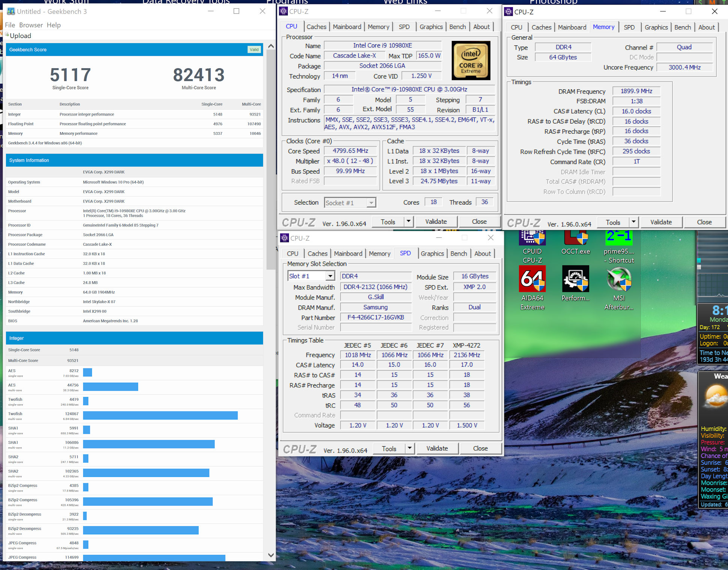Click the Upload icon in Geekbench
This screenshot has height=570, width=728.
click(7, 35)
